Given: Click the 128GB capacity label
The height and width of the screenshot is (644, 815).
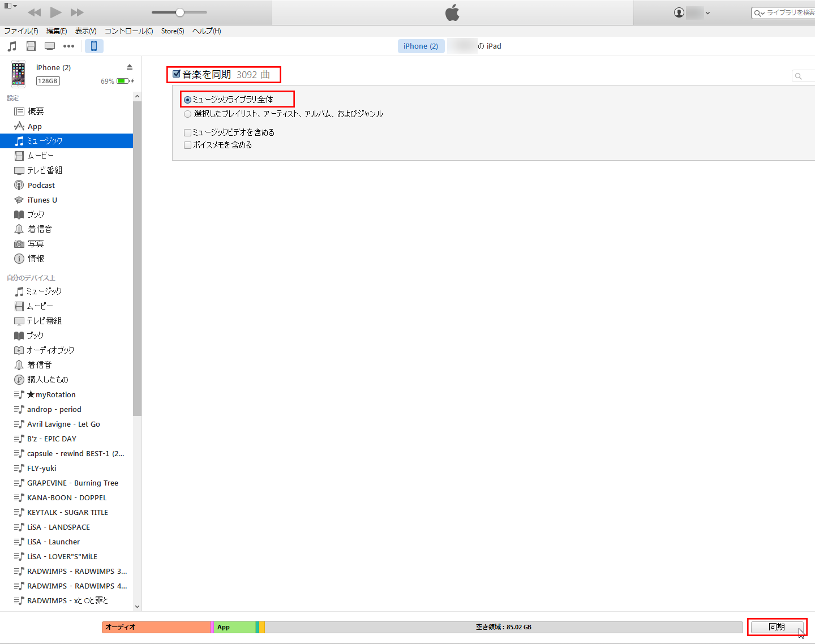Looking at the screenshot, I should 48,81.
